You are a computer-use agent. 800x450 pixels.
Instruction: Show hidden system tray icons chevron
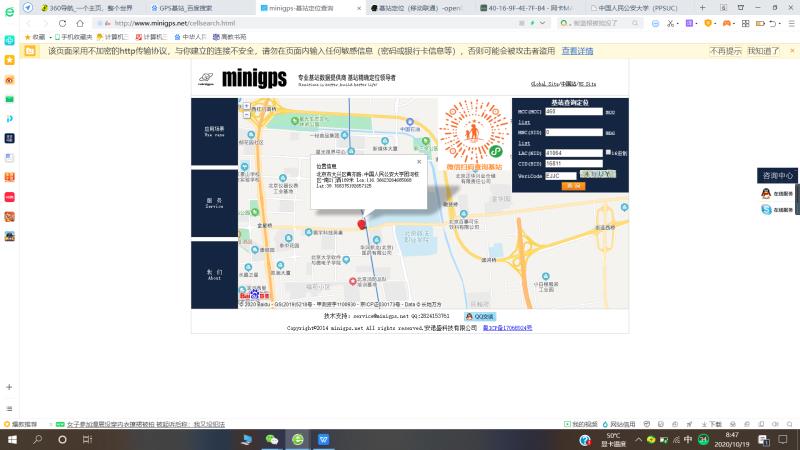638,439
